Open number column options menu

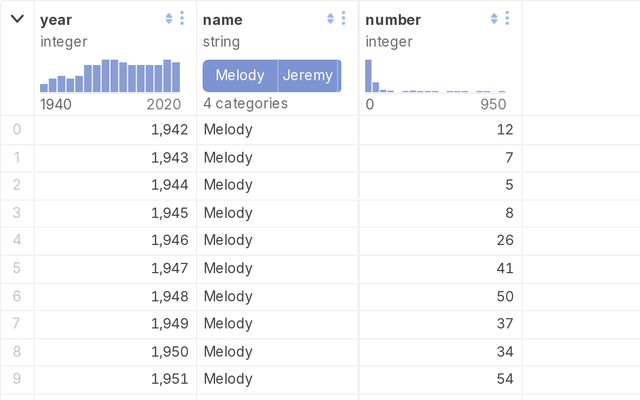(x=507, y=19)
